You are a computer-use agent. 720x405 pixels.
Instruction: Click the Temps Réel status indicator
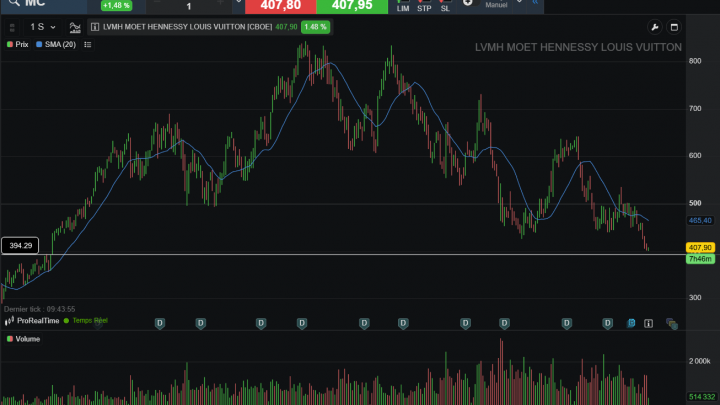point(86,321)
